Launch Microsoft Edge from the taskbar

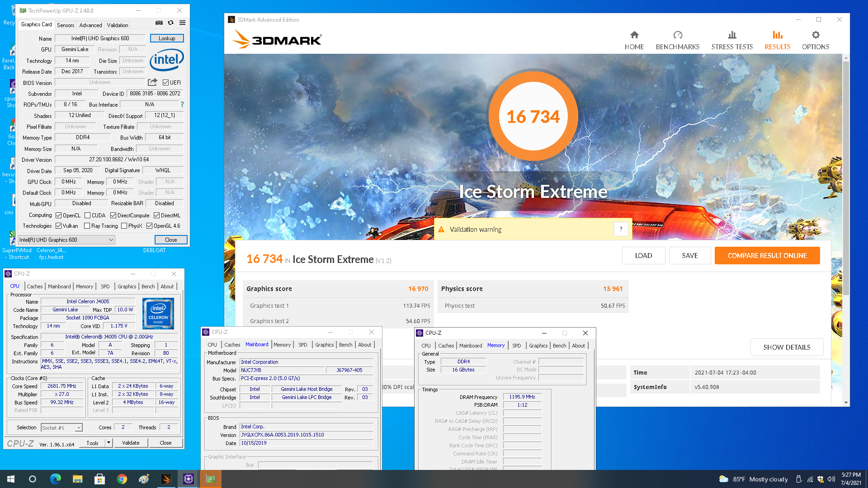55,479
